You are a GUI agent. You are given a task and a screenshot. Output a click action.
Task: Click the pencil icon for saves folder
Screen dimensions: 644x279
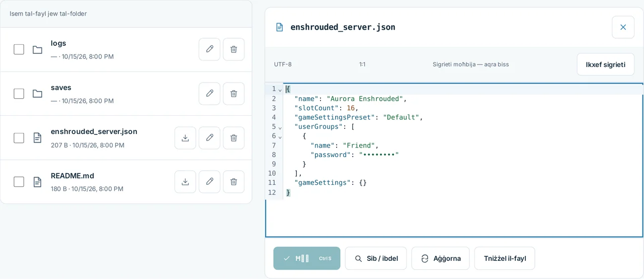pyautogui.click(x=209, y=94)
